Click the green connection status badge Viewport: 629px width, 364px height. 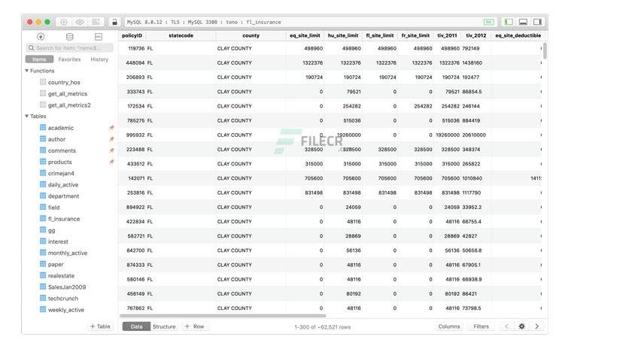pyautogui.click(x=488, y=22)
